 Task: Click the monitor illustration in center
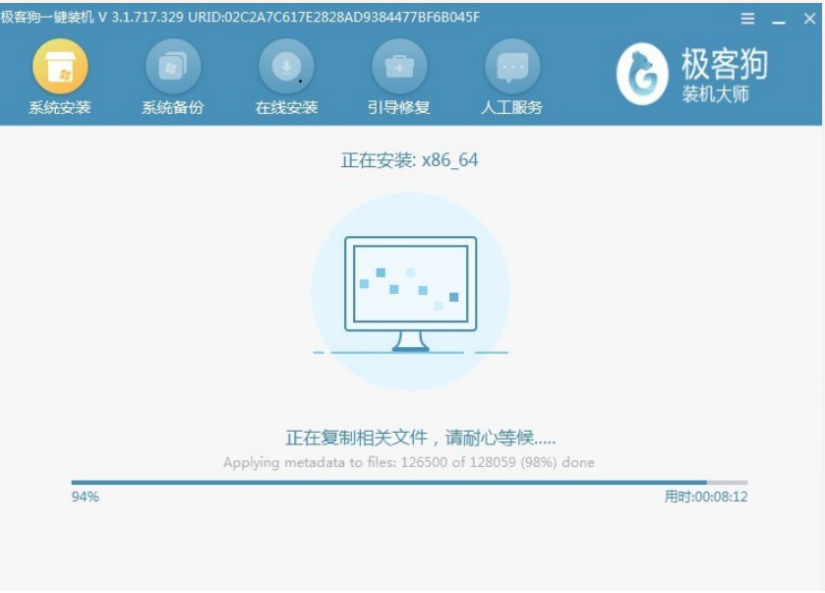click(410, 291)
